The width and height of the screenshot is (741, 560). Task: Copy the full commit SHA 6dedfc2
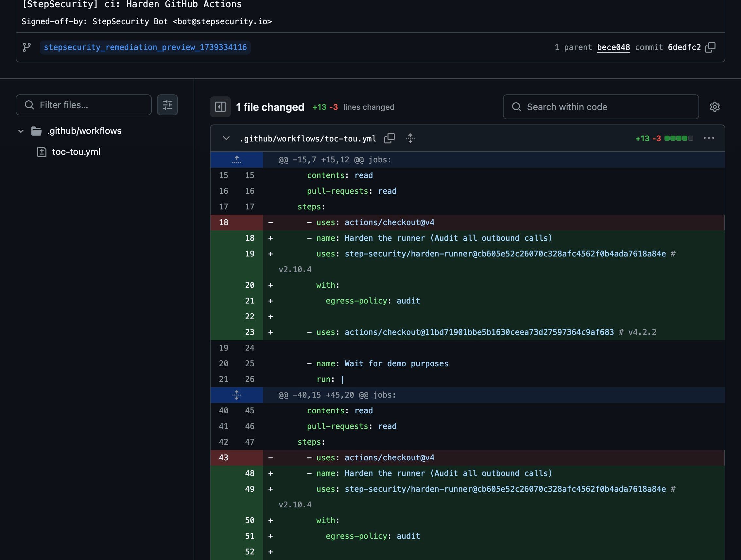click(710, 47)
